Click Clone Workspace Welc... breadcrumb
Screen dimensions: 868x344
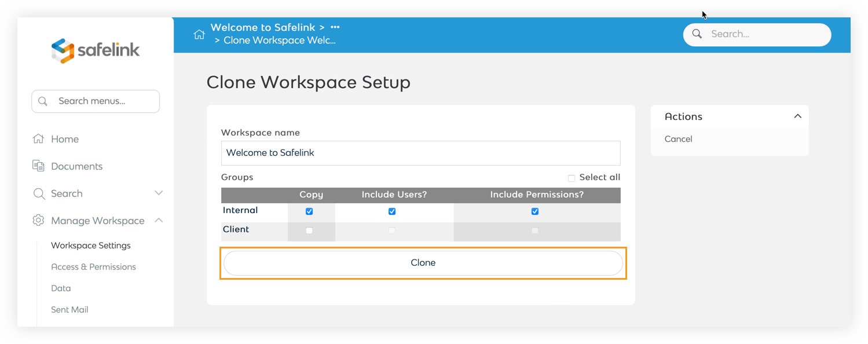pos(280,41)
